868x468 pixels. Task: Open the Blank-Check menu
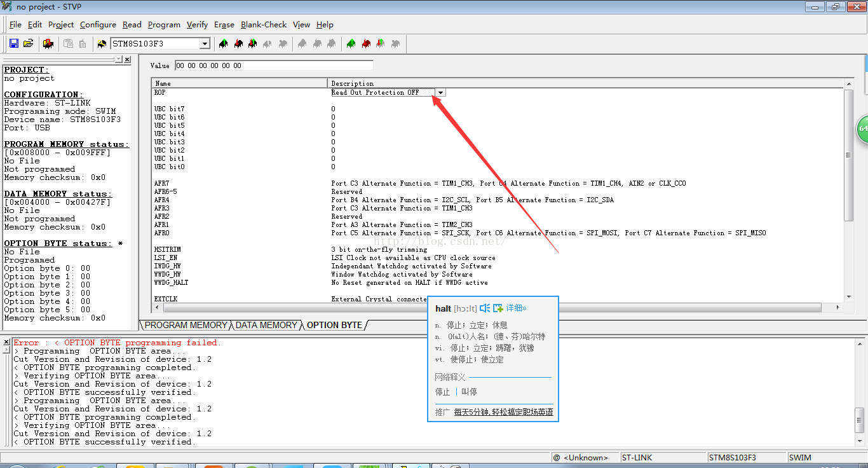click(x=264, y=25)
